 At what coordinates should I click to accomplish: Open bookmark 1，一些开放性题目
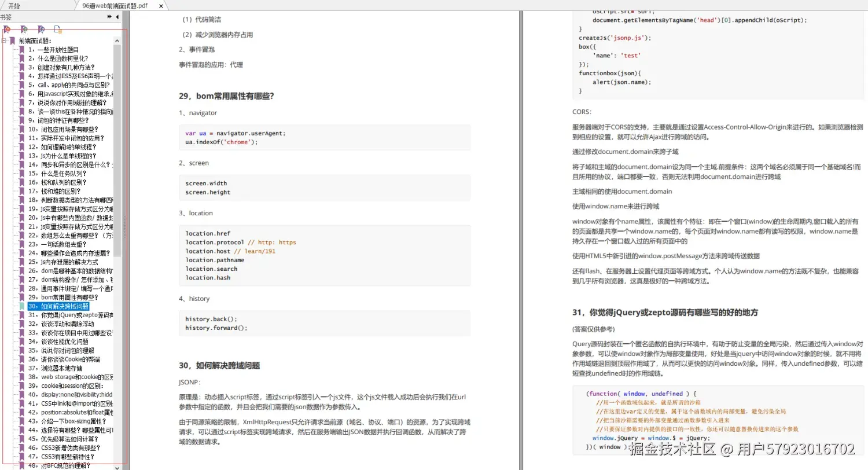point(53,50)
